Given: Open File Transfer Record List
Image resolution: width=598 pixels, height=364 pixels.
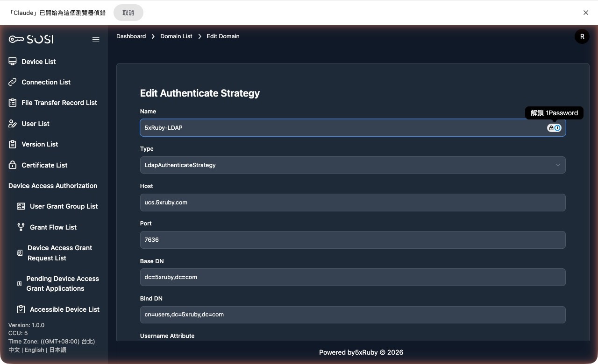Looking at the screenshot, I should pos(59,103).
